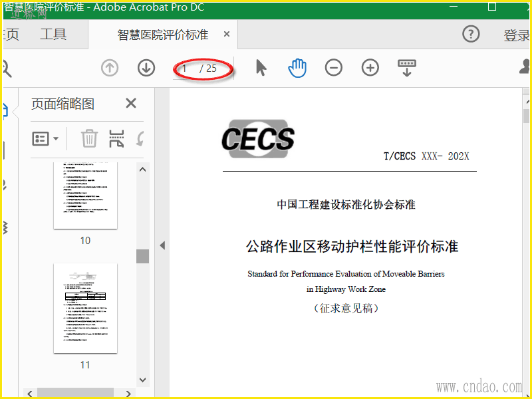
Task: Maximize the Acrobat window
Action: click(x=492, y=6)
